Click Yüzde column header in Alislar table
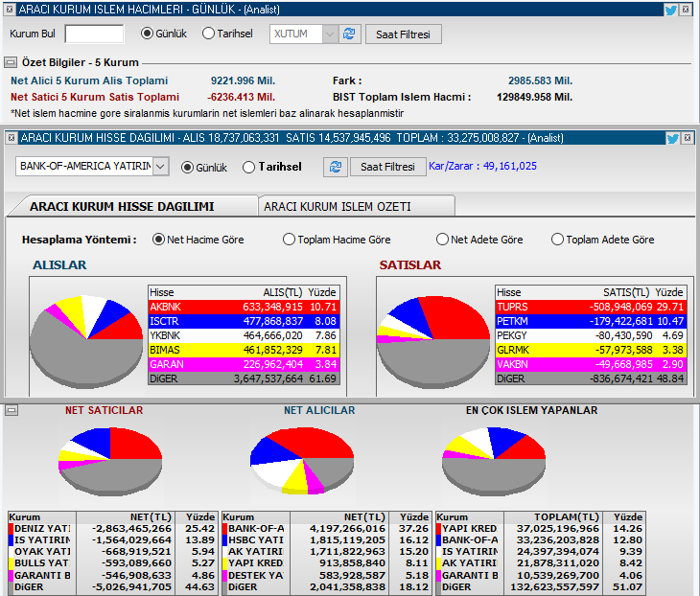 pyautogui.click(x=322, y=292)
